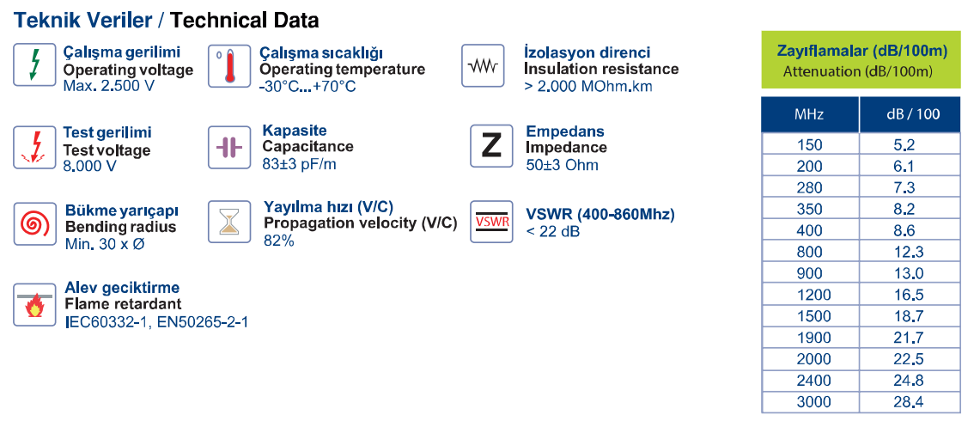Image resolution: width=980 pixels, height=421 pixels.
Task: Click the resistor Insulation resistance icon
Action: click(483, 65)
